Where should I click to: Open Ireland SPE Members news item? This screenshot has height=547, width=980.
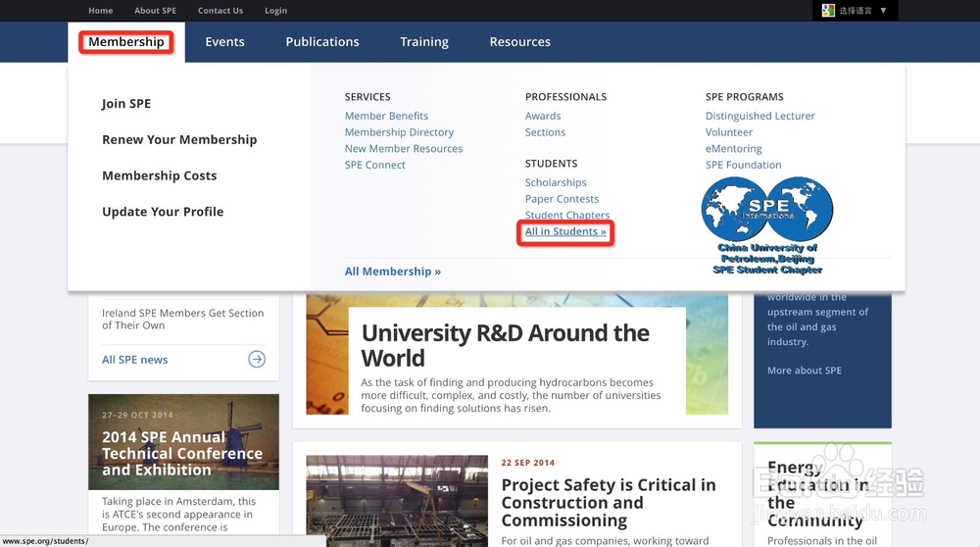(x=182, y=319)
